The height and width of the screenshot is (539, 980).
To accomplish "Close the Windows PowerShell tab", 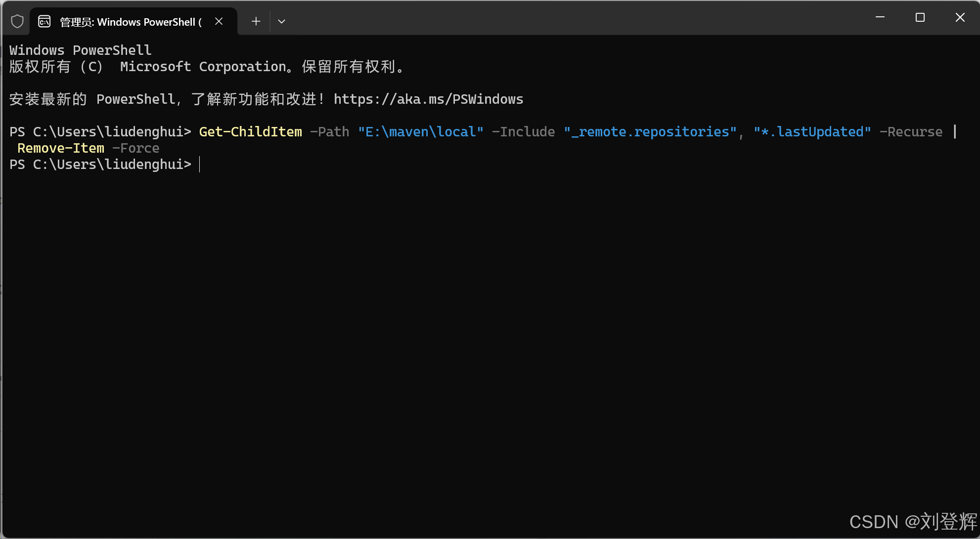I will click(x=219, y=21).
